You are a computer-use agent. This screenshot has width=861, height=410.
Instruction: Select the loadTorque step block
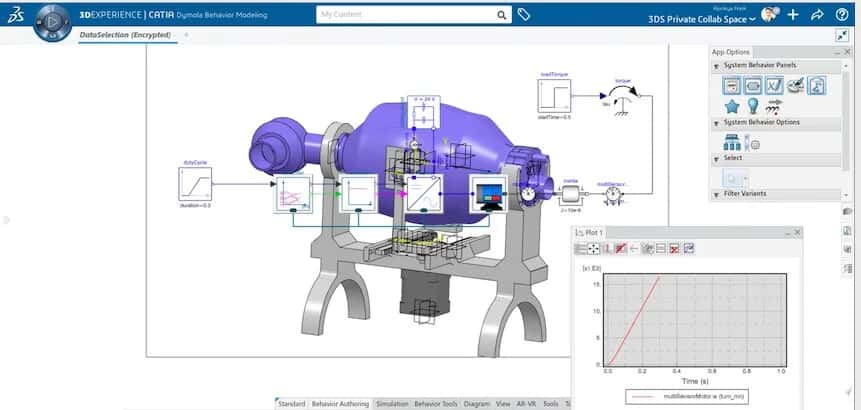(554, 96)
